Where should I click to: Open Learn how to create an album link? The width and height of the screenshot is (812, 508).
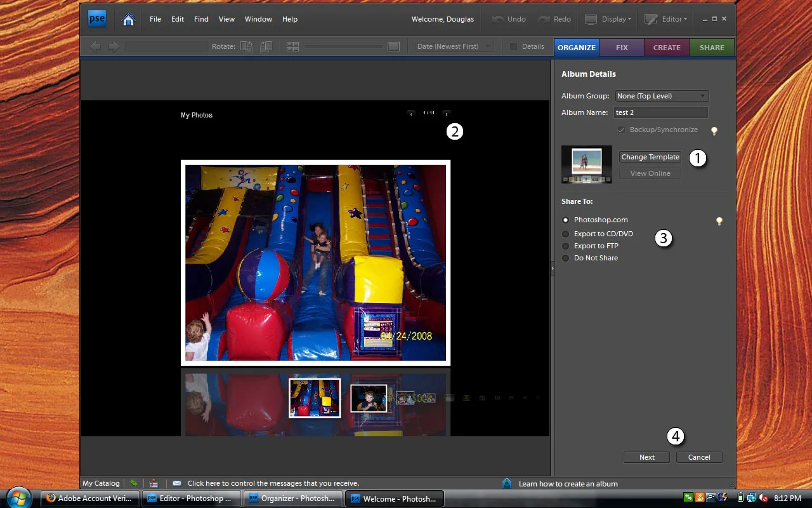tap(568, 484)
